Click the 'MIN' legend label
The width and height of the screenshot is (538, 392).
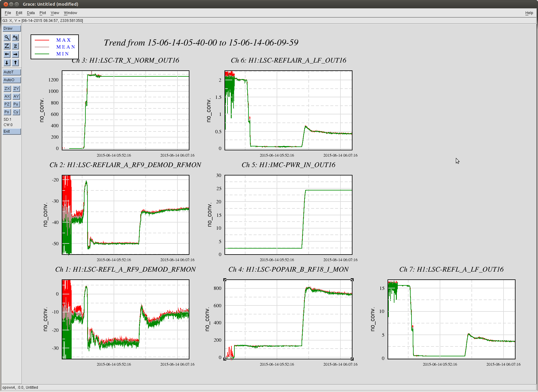63,54
